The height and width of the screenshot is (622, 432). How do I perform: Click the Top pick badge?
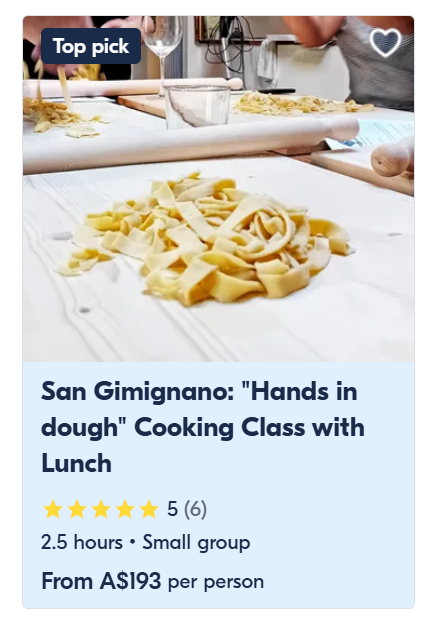coord(91,46)
